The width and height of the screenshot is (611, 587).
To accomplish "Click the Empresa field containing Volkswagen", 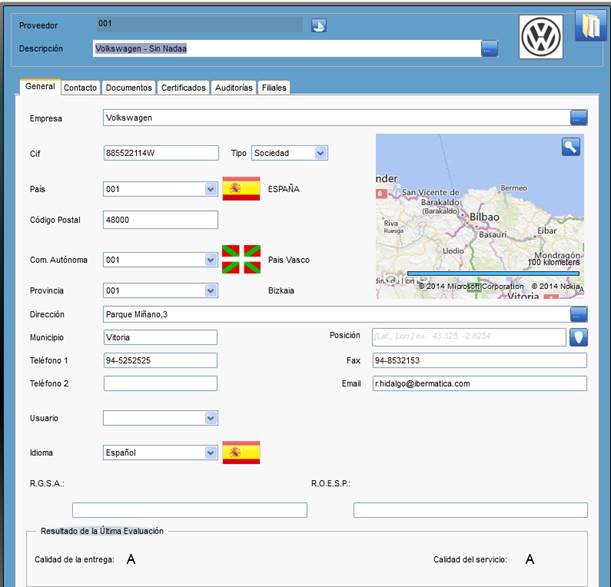I will [337, 118].
